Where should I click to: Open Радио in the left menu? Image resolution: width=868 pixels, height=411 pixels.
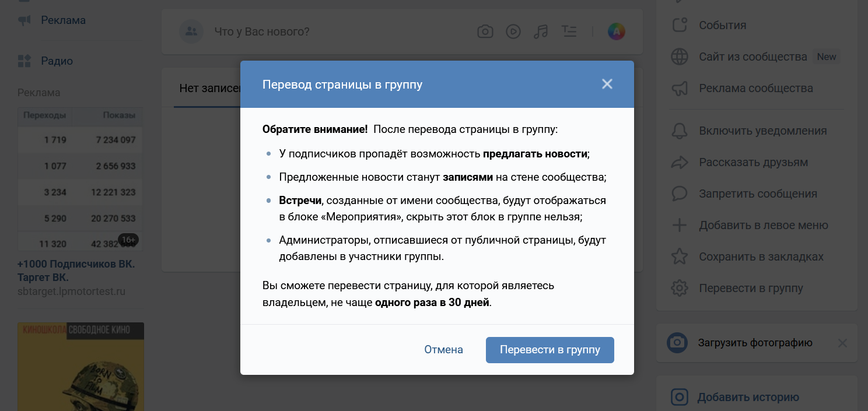[x=57, y=61]
